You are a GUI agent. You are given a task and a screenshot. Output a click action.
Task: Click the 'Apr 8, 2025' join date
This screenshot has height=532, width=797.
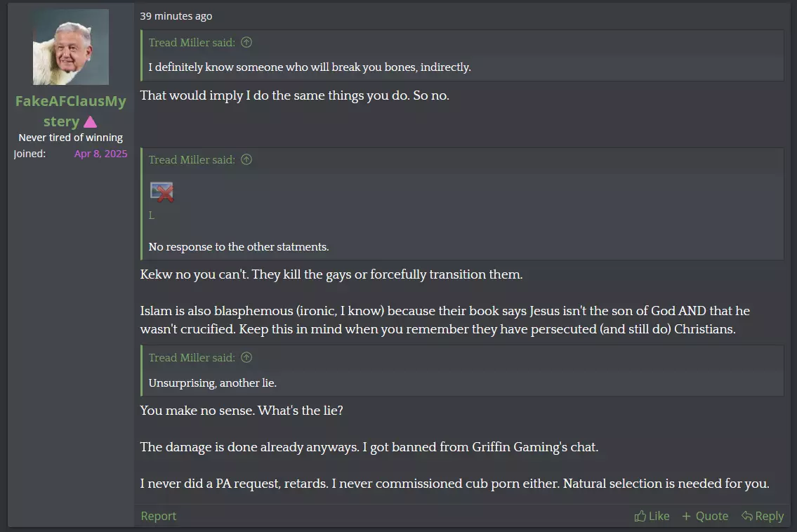click(100, 154)
